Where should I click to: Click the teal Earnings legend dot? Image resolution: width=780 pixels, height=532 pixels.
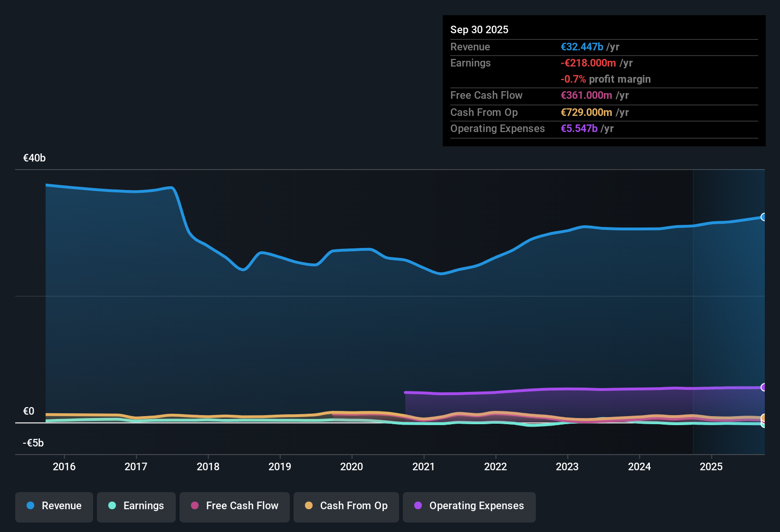[112, 505]
